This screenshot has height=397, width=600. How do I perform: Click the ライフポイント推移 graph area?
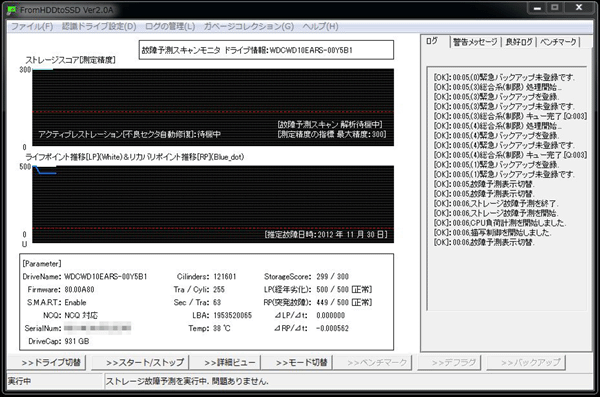[213, 204]
